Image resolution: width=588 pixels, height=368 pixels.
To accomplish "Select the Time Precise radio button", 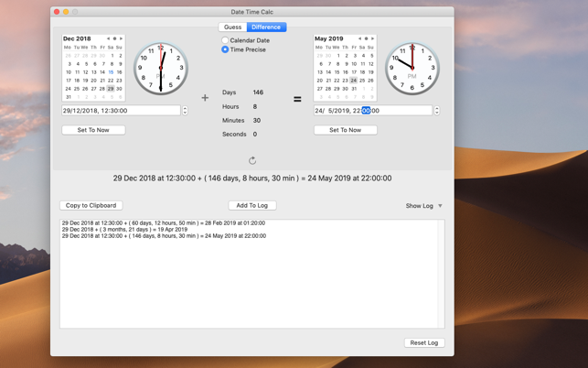I will [225, 49].
